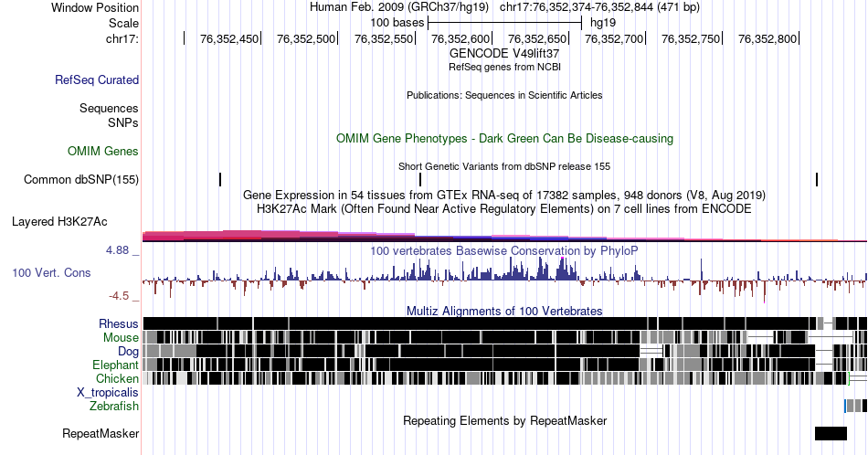Select the Rhesus alignment label
The width and height of the screenshot is (868, 455).
pos(119,323)
